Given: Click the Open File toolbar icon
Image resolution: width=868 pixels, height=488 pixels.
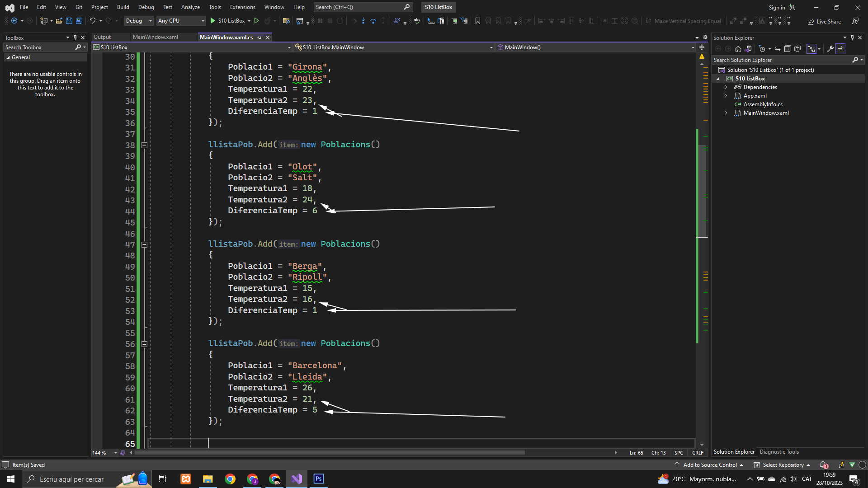Looking at the screenshot, I should [59, 21].
